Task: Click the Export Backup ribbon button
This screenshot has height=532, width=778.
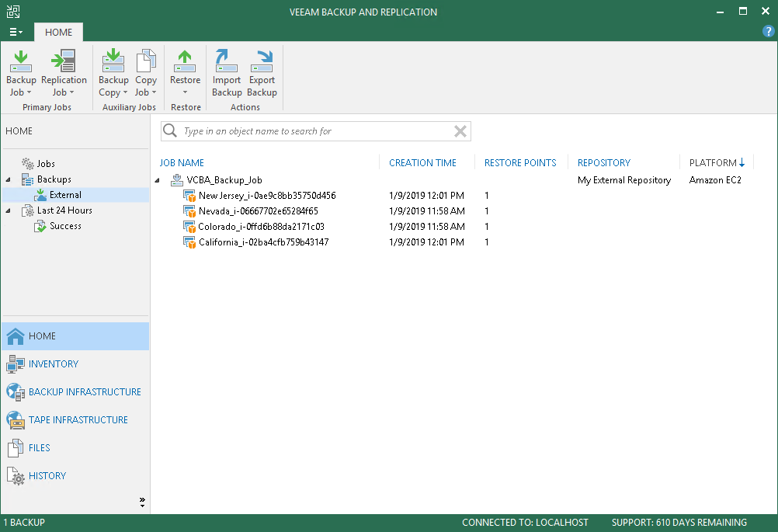Action: coord(262,73)
